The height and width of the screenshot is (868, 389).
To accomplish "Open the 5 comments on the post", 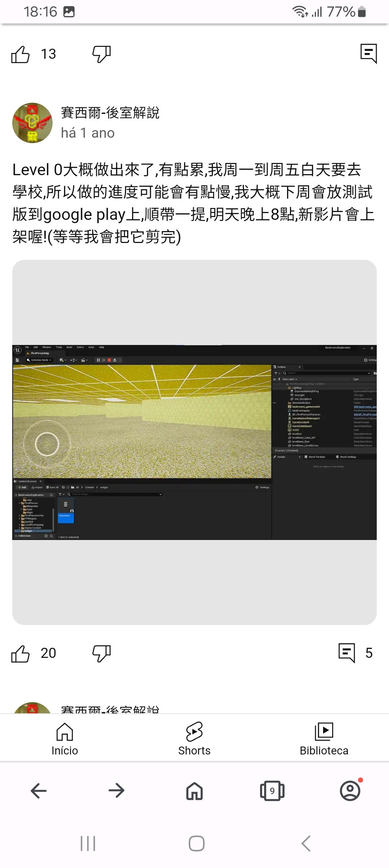I will click(x=355, y=653).
